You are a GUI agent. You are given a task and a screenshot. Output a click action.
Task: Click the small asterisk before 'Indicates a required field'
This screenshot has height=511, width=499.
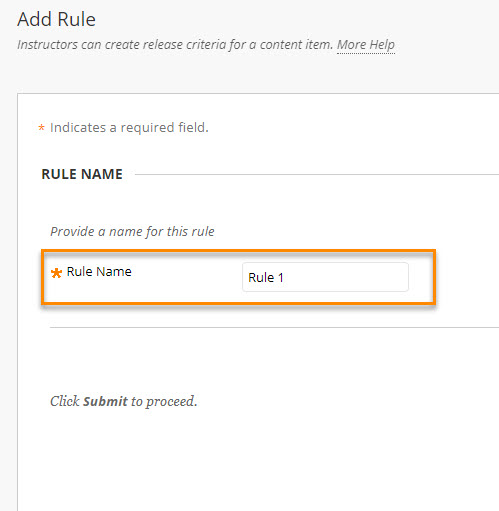click(x=41, y=127)
